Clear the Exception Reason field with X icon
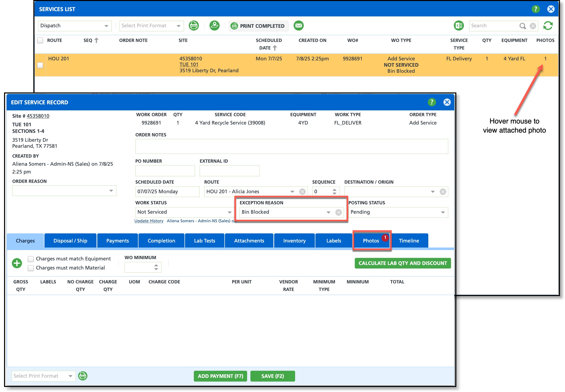The height and width of the screenshot is (392, 565). pyautogui.click(x=338, y=212)
